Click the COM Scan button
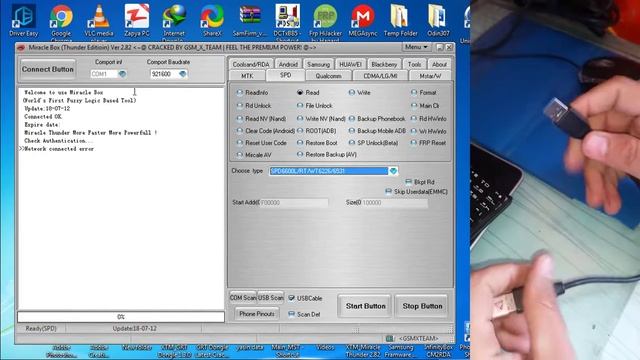 point(243,298)
